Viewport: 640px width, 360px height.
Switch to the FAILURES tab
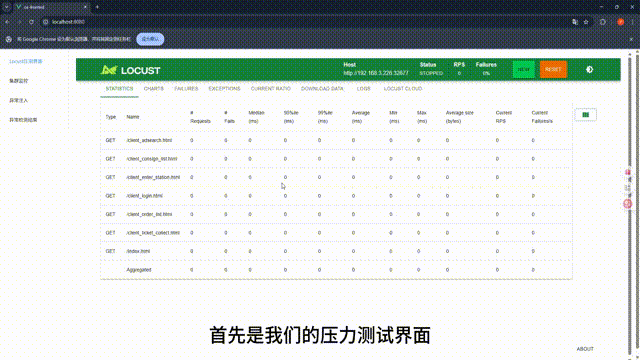tap(186, 89)
